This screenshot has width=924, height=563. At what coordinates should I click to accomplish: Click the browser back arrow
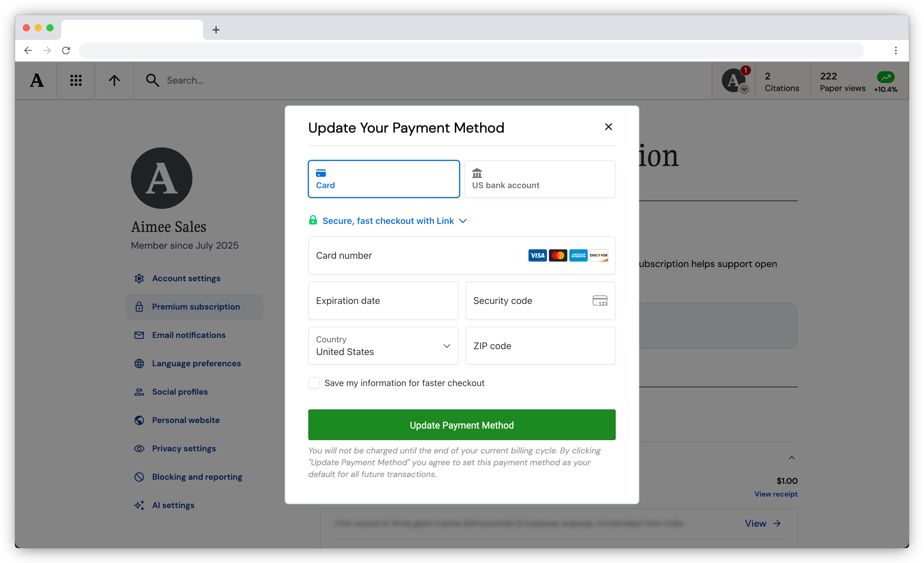28,50
